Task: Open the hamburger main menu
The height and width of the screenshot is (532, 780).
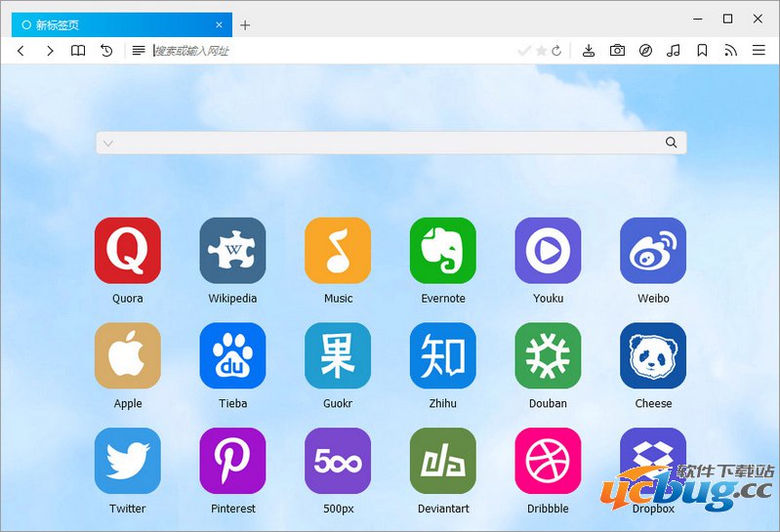Action: point(759,50)
